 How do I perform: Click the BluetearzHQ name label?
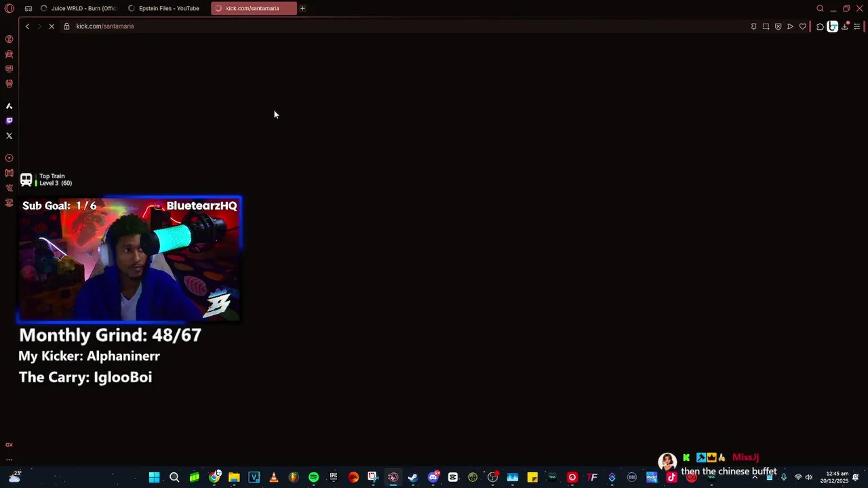(x=201, y=205)
